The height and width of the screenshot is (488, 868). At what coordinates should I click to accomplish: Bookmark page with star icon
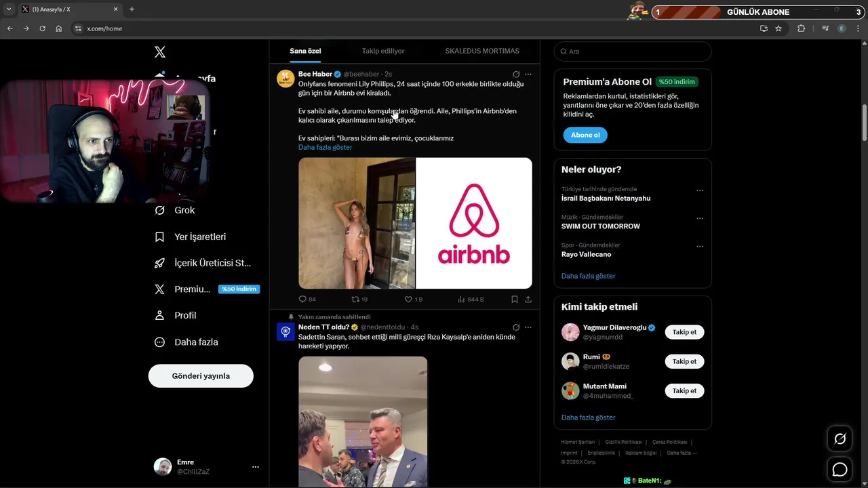778,28
